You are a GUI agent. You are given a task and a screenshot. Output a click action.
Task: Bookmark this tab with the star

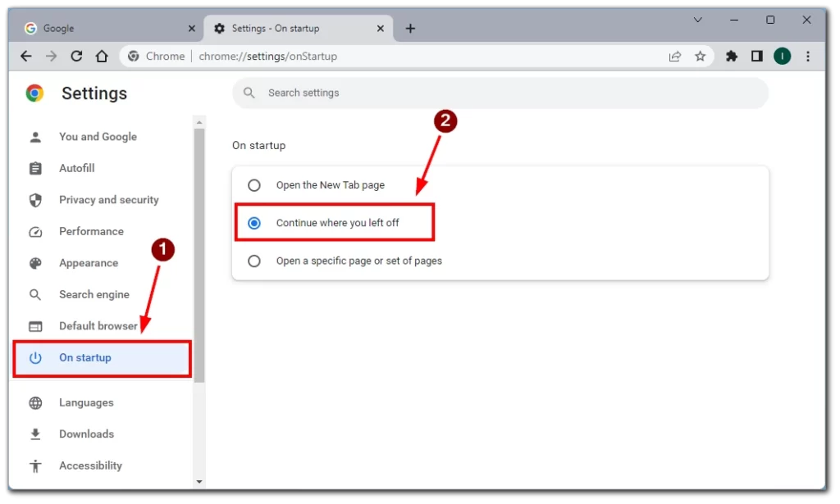coord(701,57)
